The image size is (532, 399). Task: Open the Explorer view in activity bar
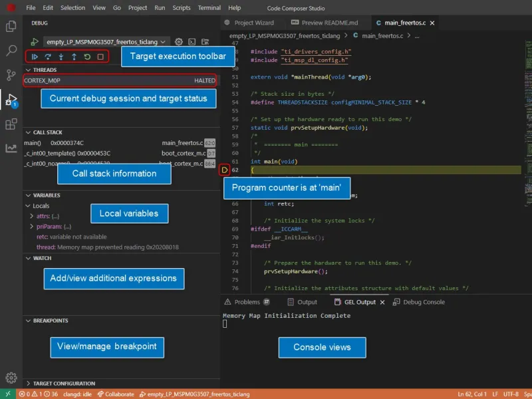[11, 26]
